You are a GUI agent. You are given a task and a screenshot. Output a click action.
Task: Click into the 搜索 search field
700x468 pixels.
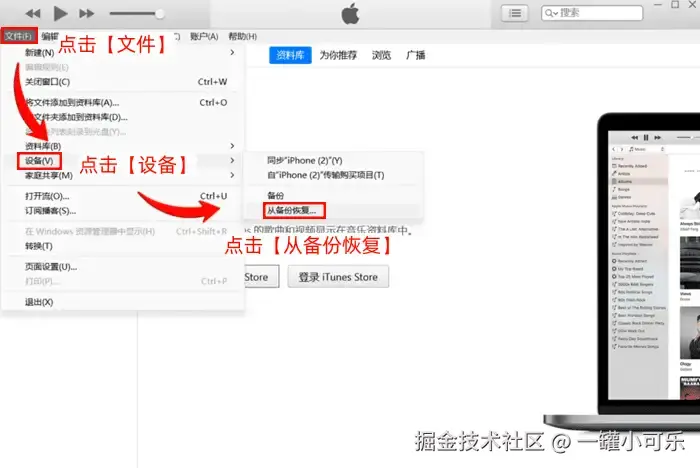click(x=592, y=13)
